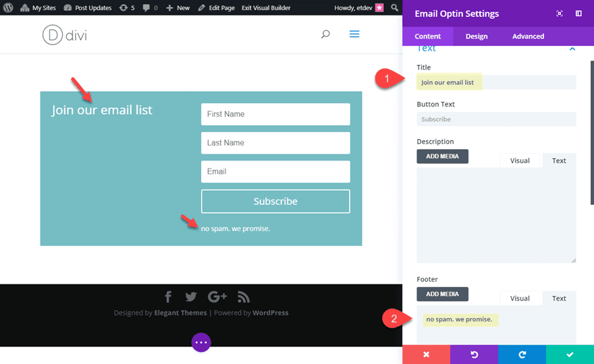Viewport: 594px width, 364px height.
Task: Switch to the Design tab
Action: coord(477,36)
